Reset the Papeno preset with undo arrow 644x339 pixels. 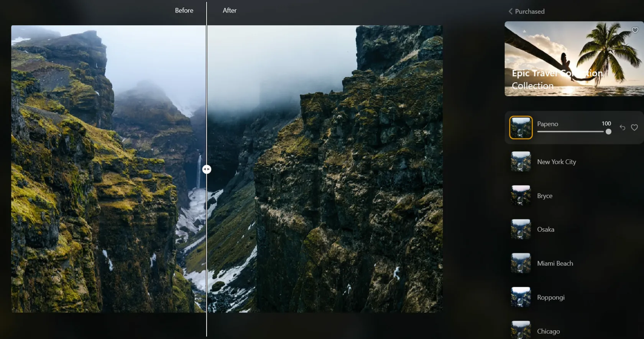(x=623, y=128)
